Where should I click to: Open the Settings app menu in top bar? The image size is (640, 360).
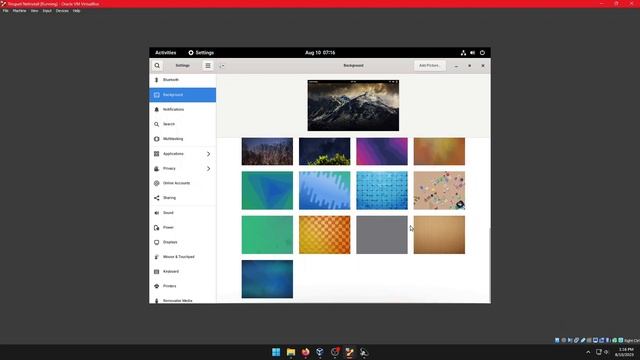[x=201, y=53]
